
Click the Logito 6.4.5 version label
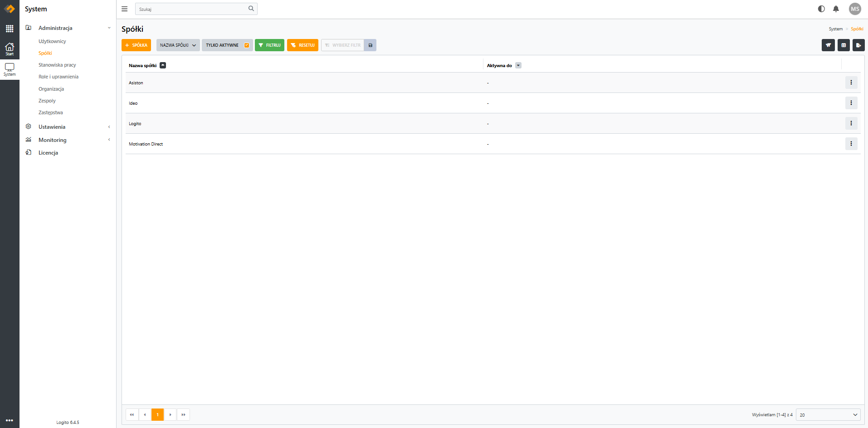[x=68, y=422]
